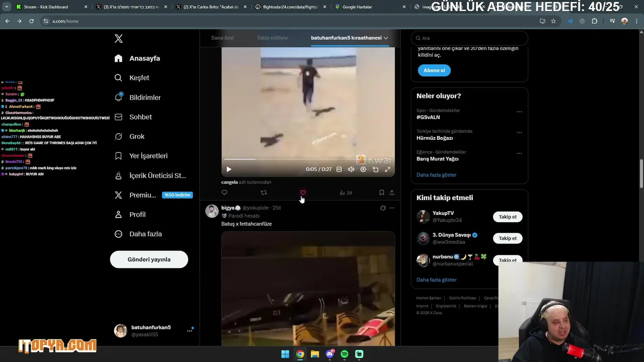Click the İçerik Üreticisi sidebar icon
Image resolution: width=644 pixels, height=362 pixels.
point(118,175)
